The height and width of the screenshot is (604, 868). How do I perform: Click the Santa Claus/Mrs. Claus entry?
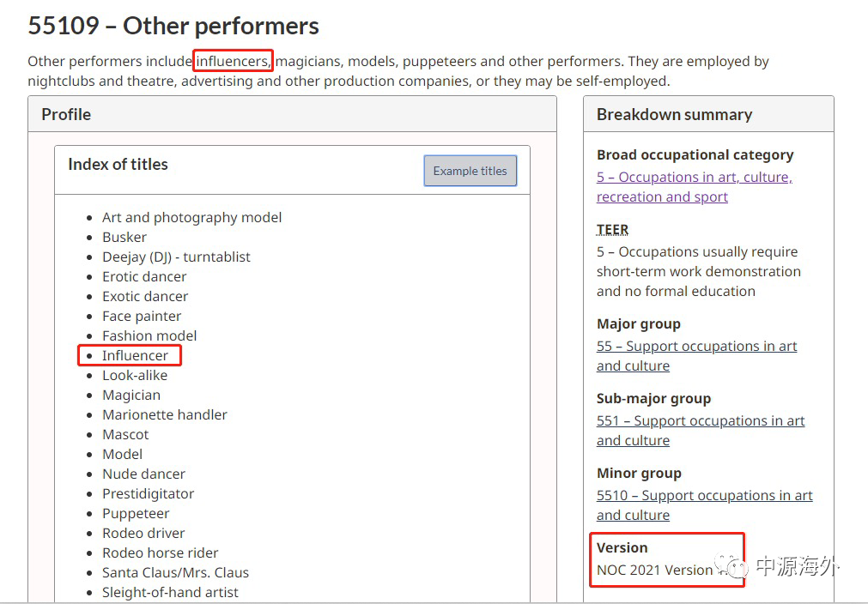pos(175,572)
